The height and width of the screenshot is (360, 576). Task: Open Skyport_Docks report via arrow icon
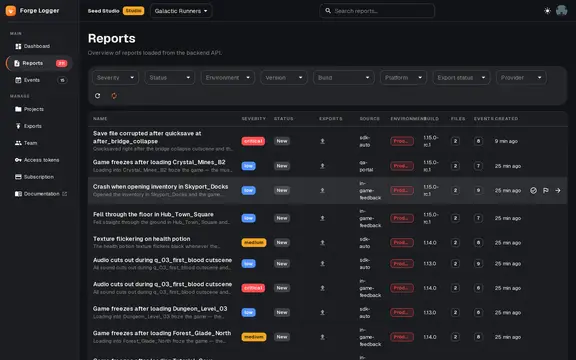(558, 190)
